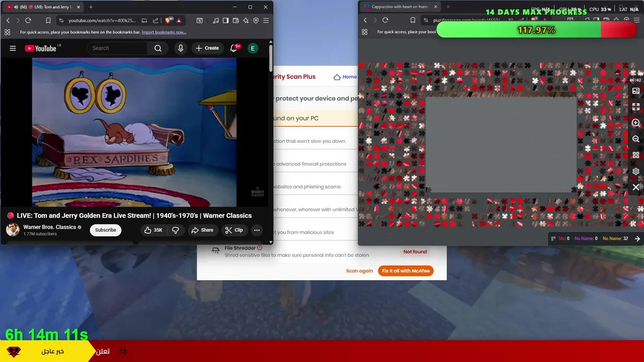Click the YouTube search magnifier button
The width and height of the screenshot is (644, 362).
(158, 48)
